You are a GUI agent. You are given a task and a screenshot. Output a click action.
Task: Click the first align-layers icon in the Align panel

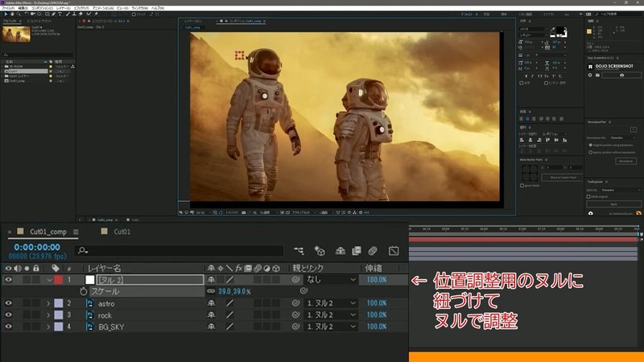click(522, 140)
